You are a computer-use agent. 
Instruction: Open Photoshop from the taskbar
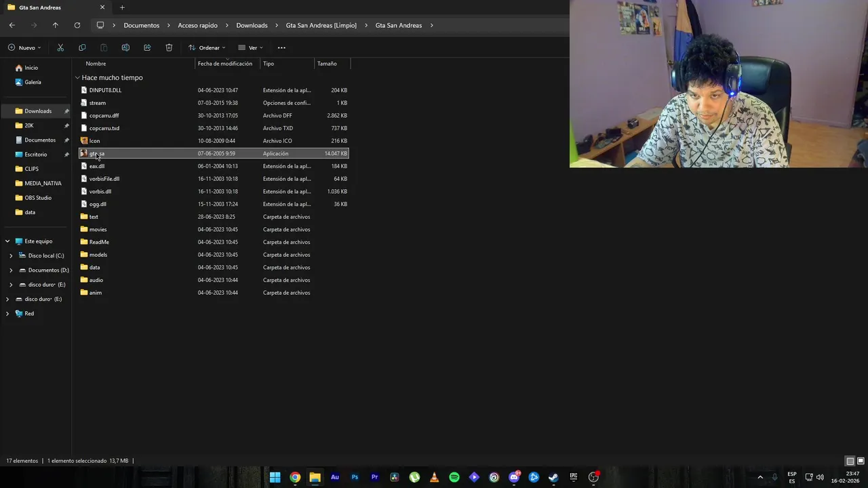point(355,477)
